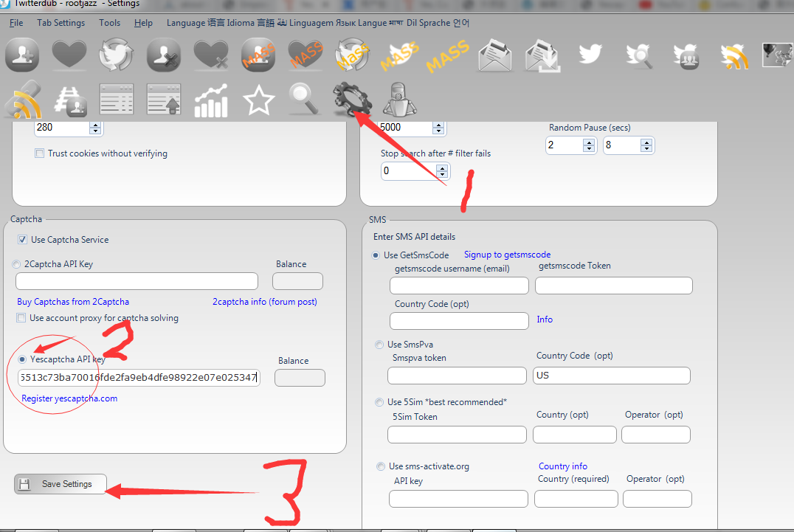Open Buy Captchas from 2Captcha link
Screen dimensions: 794x532
[x=73, y=302]
